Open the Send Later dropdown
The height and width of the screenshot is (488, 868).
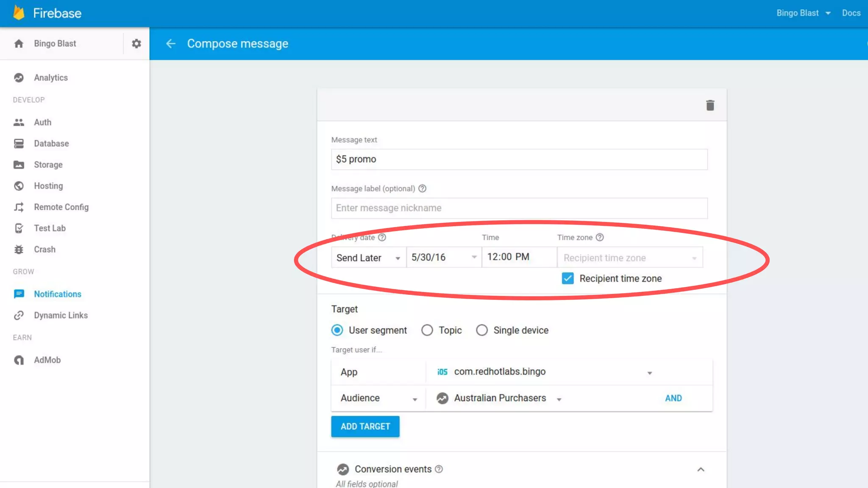(x=368, y=258)
